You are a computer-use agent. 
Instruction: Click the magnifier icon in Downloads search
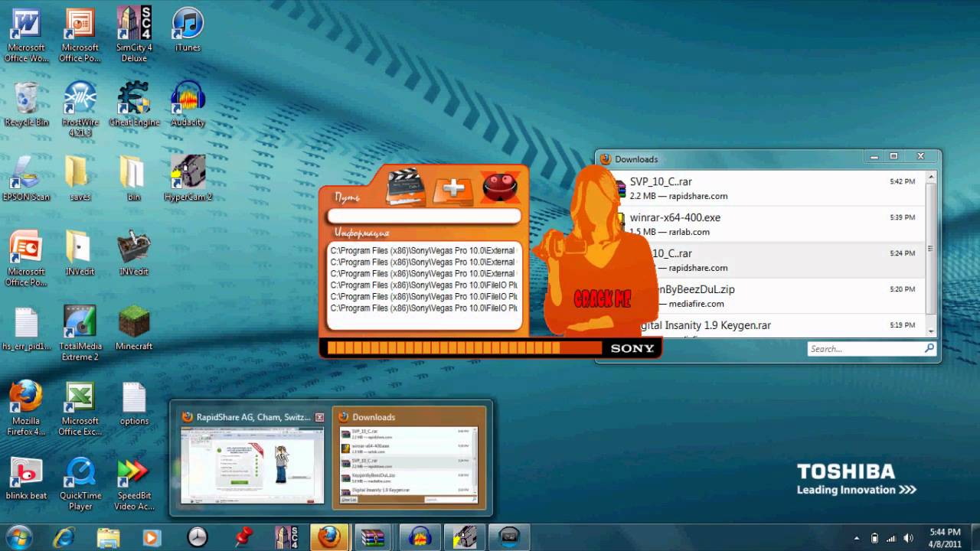click(929, 348)
